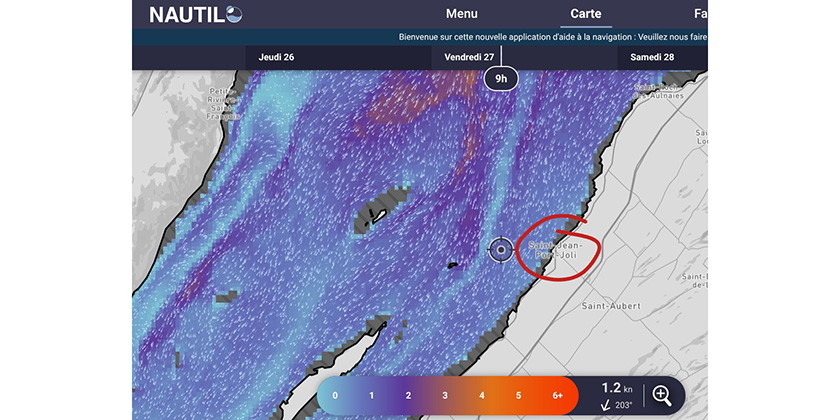Click the 3 value on speed legend
840x420 pixels.
point(445,396)
